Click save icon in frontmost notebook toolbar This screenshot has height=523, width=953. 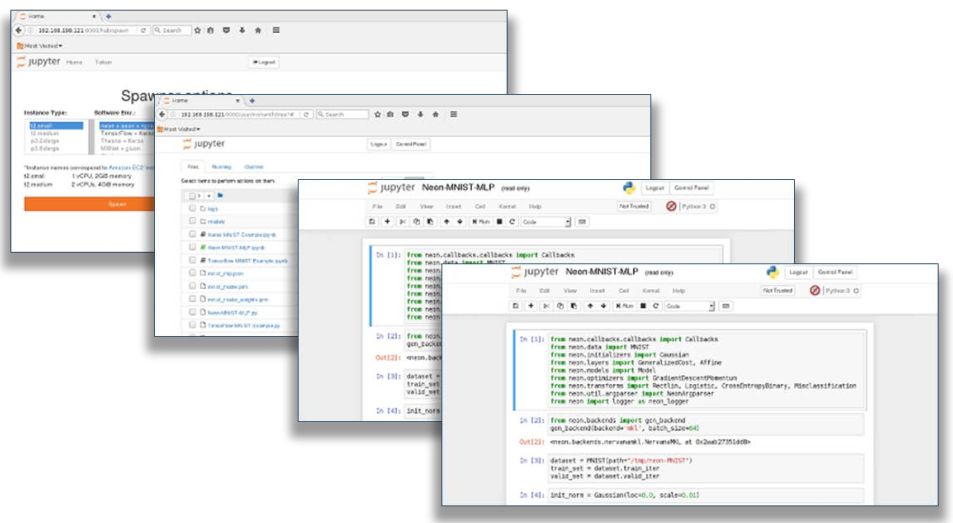coord(518,305)
